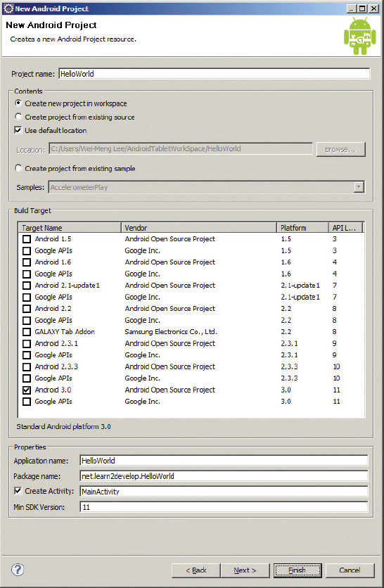This screenshot has width=384, height=588.
Task: Click the Back button
Action: pos(196,570)
